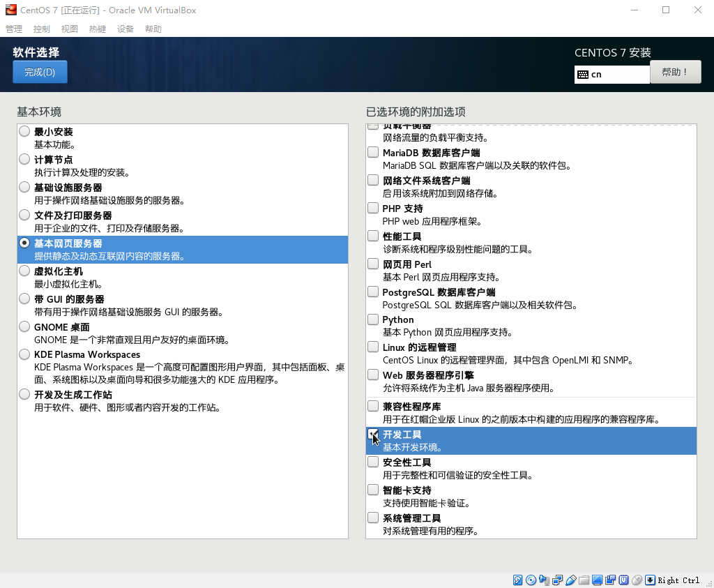Open the 帮助 menu in VirtualBox

(x=153, y=29)
